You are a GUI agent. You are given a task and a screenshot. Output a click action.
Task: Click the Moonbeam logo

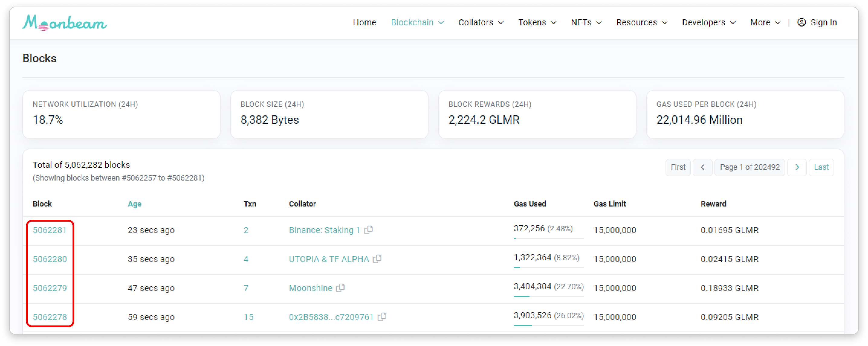pyautogui.click(x=64, y=23)
